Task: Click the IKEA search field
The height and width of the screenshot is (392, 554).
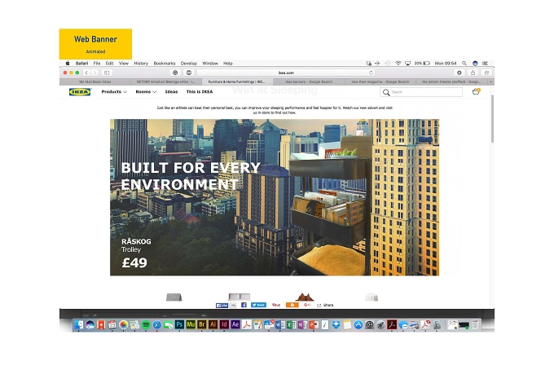Action: click(x=421, y=92)
